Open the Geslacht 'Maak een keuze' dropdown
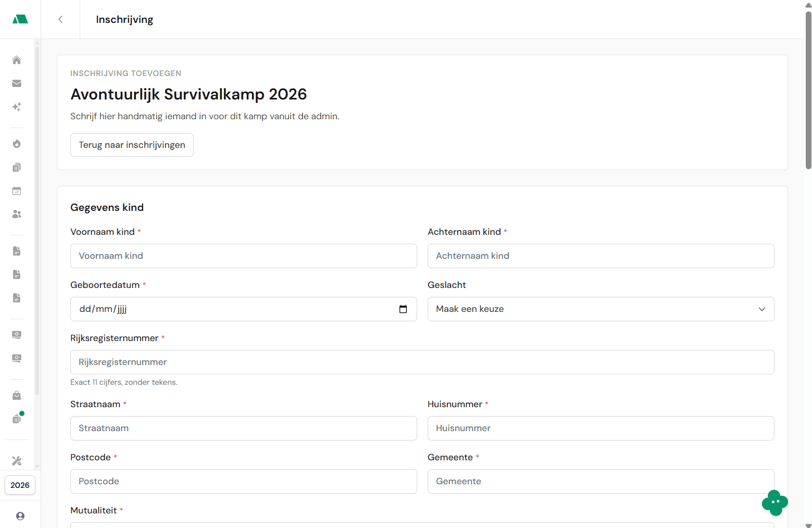Image resolution: width=812 pixels, height=528 pixels. point(601,309)
